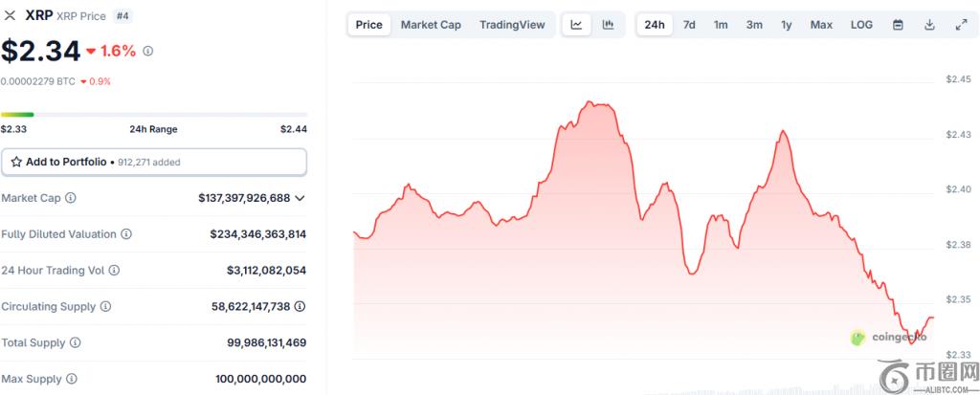This screenshot has height=395, width=980.
Task: Open the calendar date range picker
Action: pos(898,25)
